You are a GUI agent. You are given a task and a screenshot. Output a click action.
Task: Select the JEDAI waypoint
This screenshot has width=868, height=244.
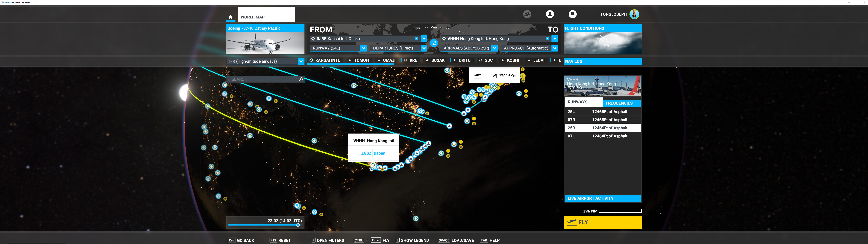[536, 60]
